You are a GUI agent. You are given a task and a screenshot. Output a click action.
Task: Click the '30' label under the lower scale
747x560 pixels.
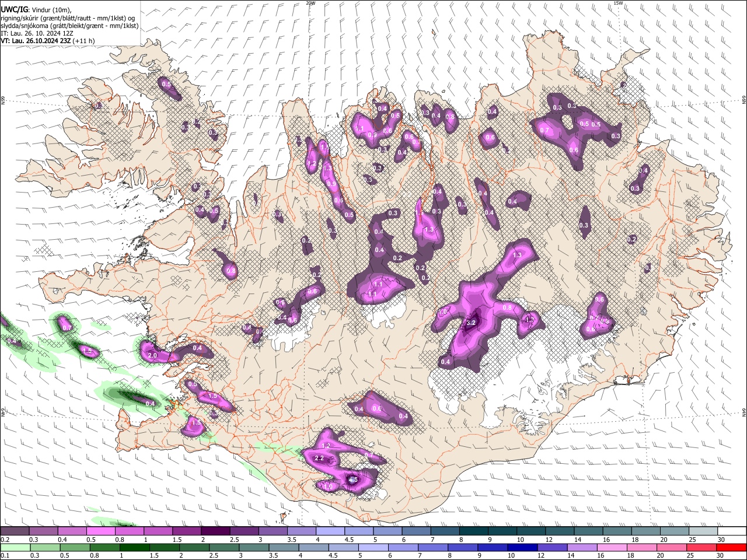click(x=721, y=555)
